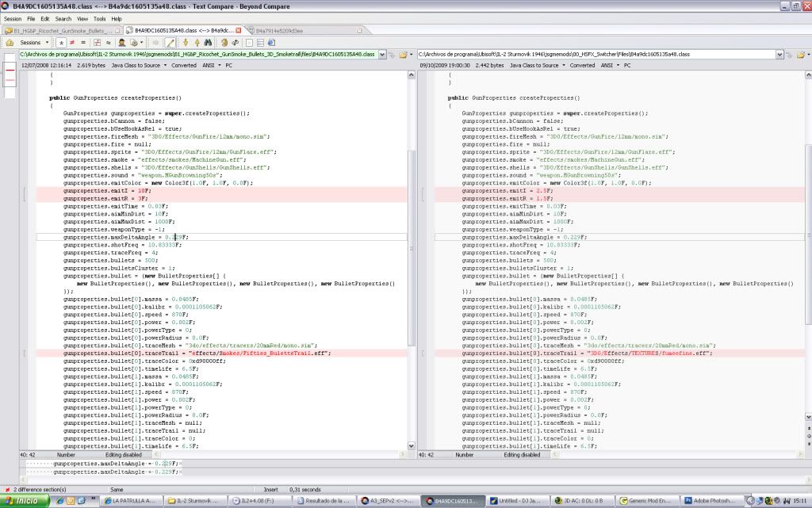Switch to IL-2 Sturmovik taskbar folder

pyautogui.click(x=197, y=501)
